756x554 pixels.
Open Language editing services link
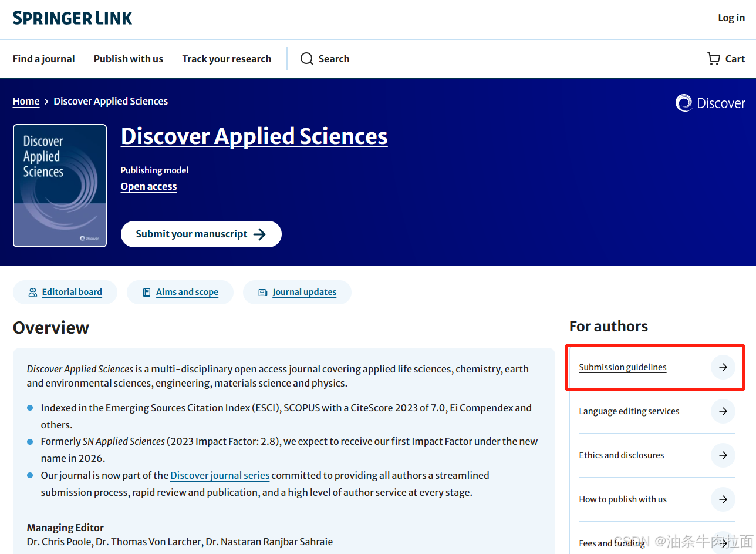(x=629, y=411)
